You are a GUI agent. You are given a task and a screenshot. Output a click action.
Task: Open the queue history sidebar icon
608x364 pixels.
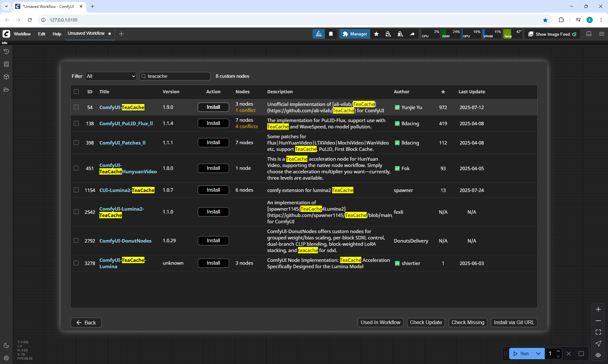pos(6,52)
